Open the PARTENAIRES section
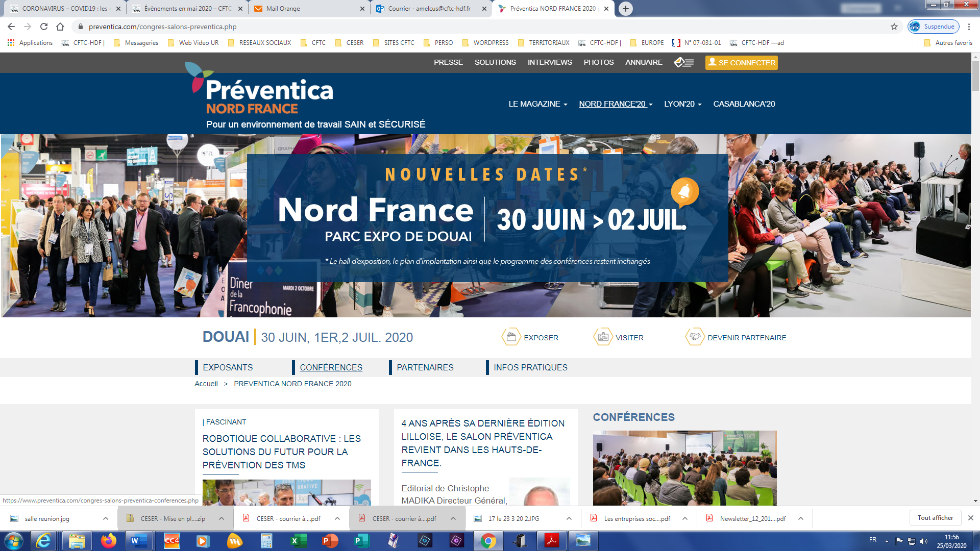980x551 pixels. [x=425, y=367]
